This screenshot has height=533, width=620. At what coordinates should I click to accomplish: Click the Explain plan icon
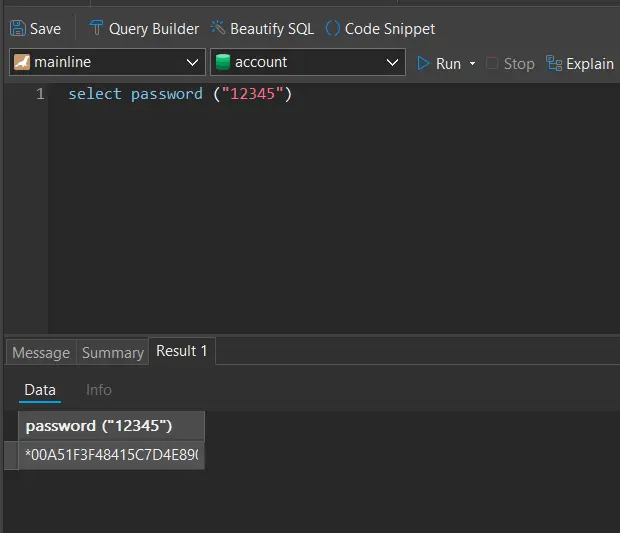(x=554, y=63)
